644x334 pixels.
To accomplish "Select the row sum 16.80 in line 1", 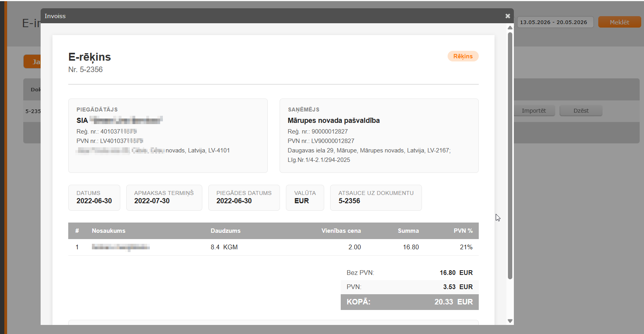I will pyautogui.click(x=411, y=247).
